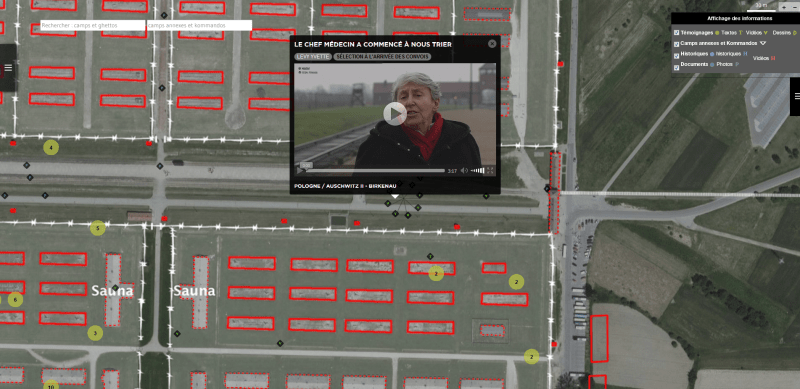Close the video popup window
This screenshot has height=389, width=800.
click(492, 44)
